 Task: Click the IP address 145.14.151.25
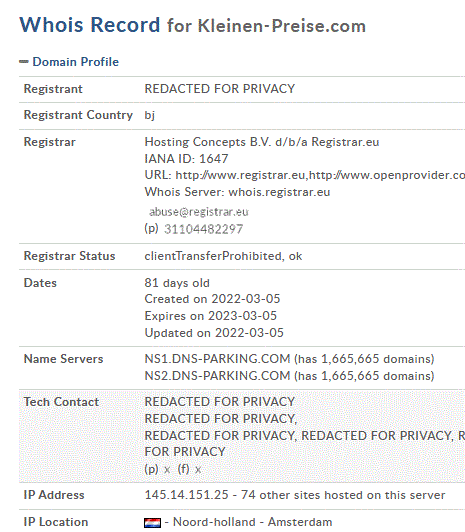click(187, 495)
